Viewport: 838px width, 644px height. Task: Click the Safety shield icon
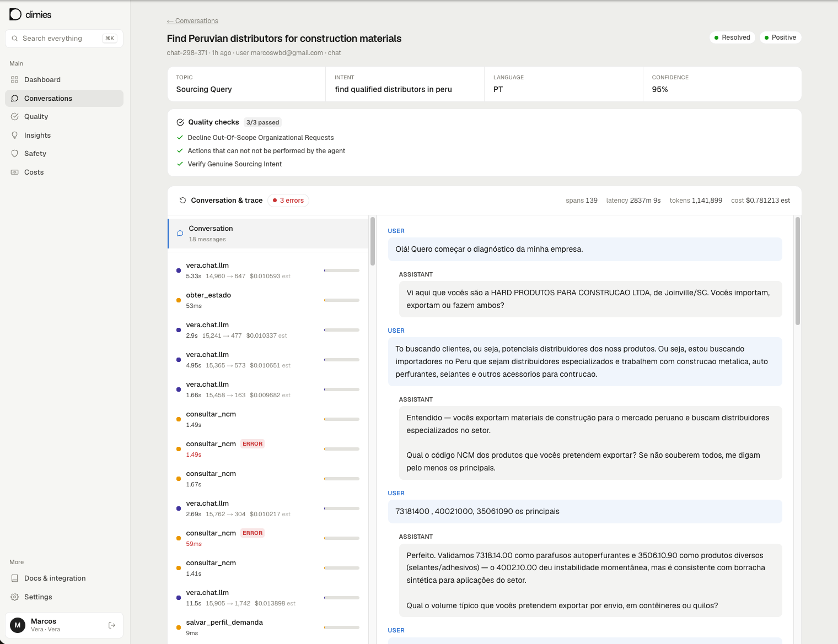[x=15, y=154]
